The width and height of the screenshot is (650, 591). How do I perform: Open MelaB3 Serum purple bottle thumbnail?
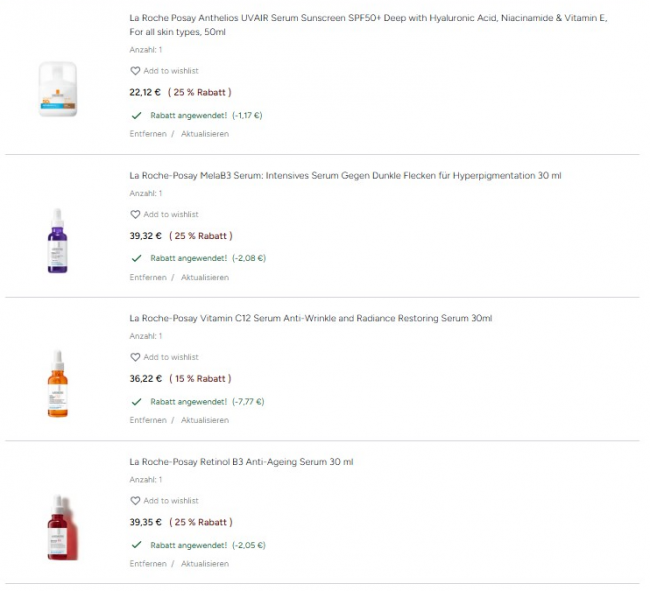[x=57, y=240]
